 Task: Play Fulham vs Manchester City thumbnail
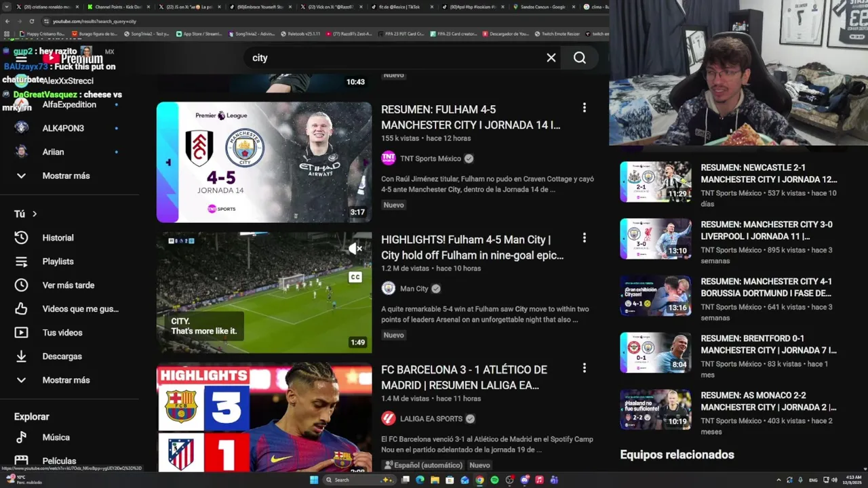click(264, 162)
